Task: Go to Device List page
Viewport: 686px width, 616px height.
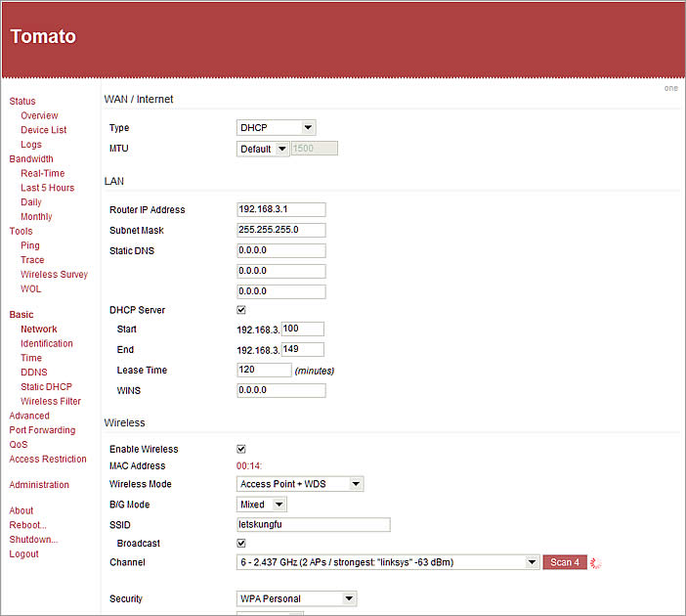Action: tap(44, 130)
